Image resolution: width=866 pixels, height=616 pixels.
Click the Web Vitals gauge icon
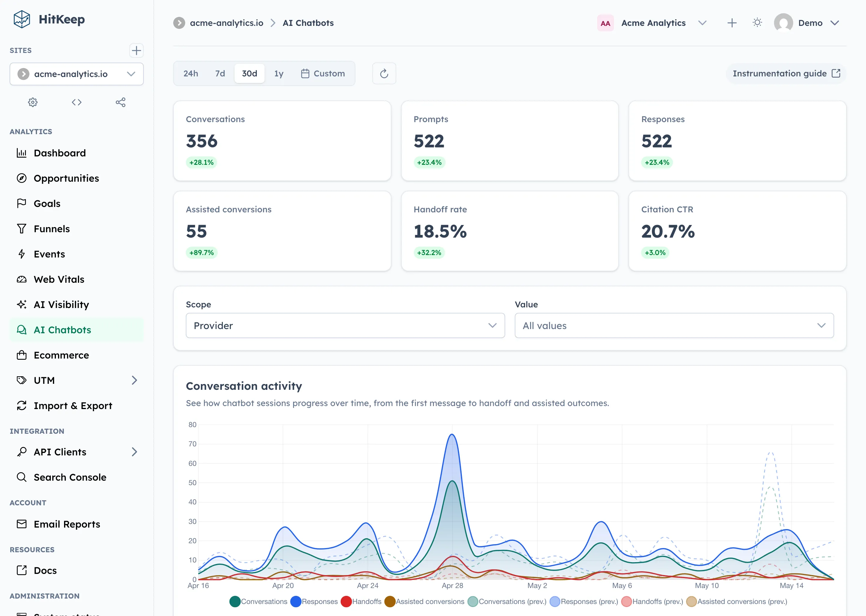click(22, 279)
